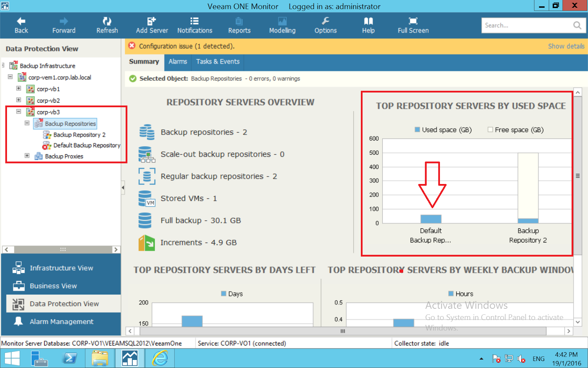Refresh the monitor view

[107, 25]
